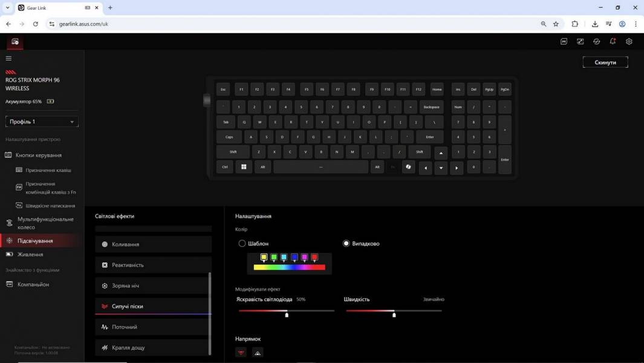Open the Профіль 1 dropdown
The width and height of the screenshot is (644, 363).
click(x=42, y=122)
